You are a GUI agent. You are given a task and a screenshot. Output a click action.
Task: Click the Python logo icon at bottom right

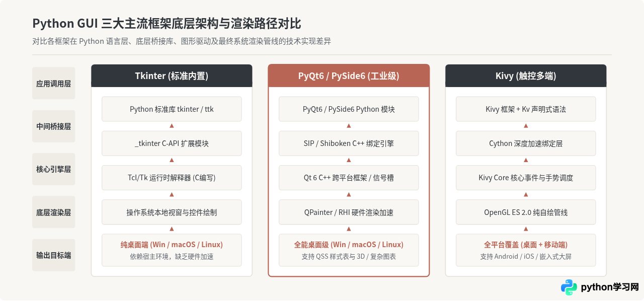pos(569,287)
